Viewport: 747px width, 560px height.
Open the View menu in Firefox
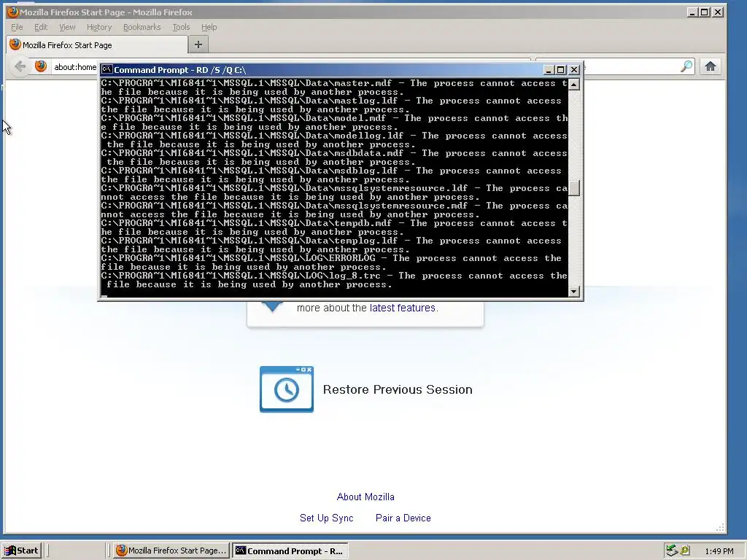point(67,27)
